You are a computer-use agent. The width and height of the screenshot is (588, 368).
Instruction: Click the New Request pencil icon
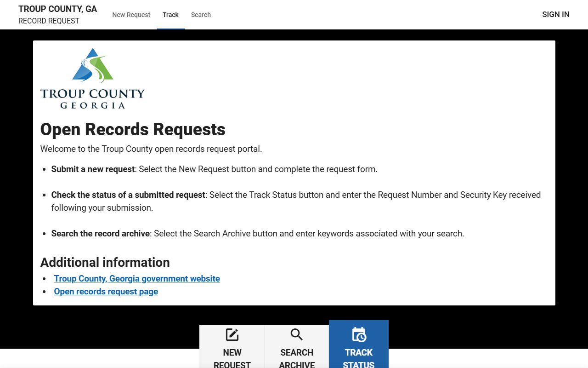(232, 335)
